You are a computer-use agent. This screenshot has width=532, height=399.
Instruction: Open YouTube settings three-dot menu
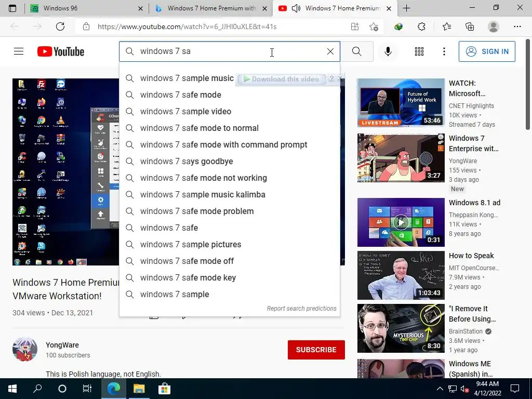pyautogui.click(x=444, y=51)
